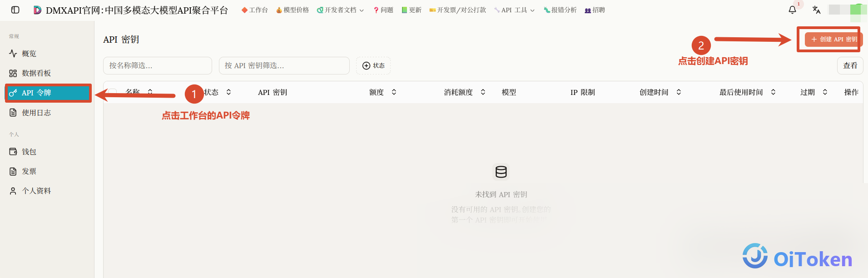Screen dimensions: 868x278
Task: Click the 操作 column header
Action: point(851,92)
